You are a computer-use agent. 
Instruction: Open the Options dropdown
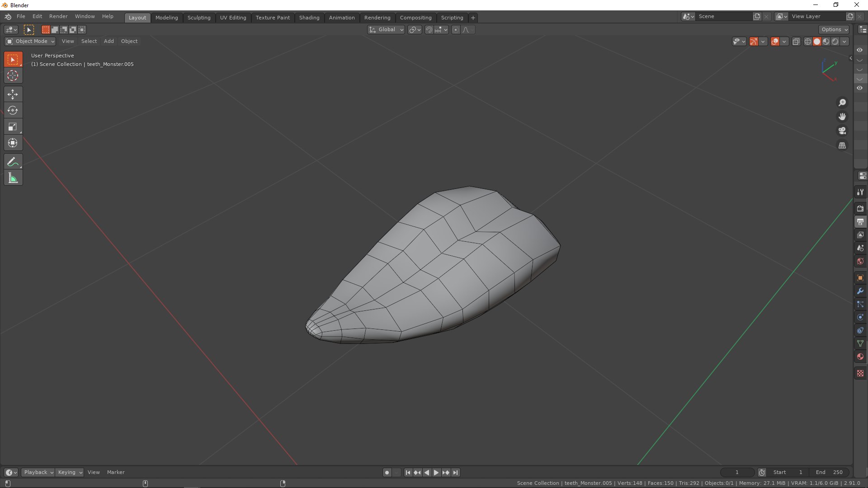click(x=834, y=29)
